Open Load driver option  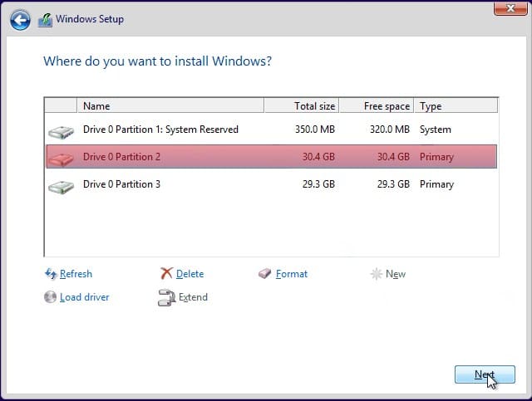(85, 297)
